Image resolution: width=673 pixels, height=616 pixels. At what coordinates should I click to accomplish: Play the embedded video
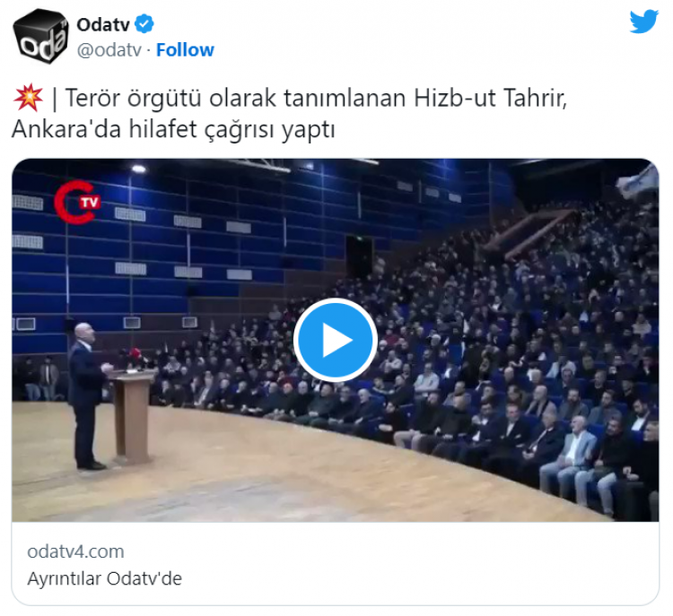coord(336,340)
